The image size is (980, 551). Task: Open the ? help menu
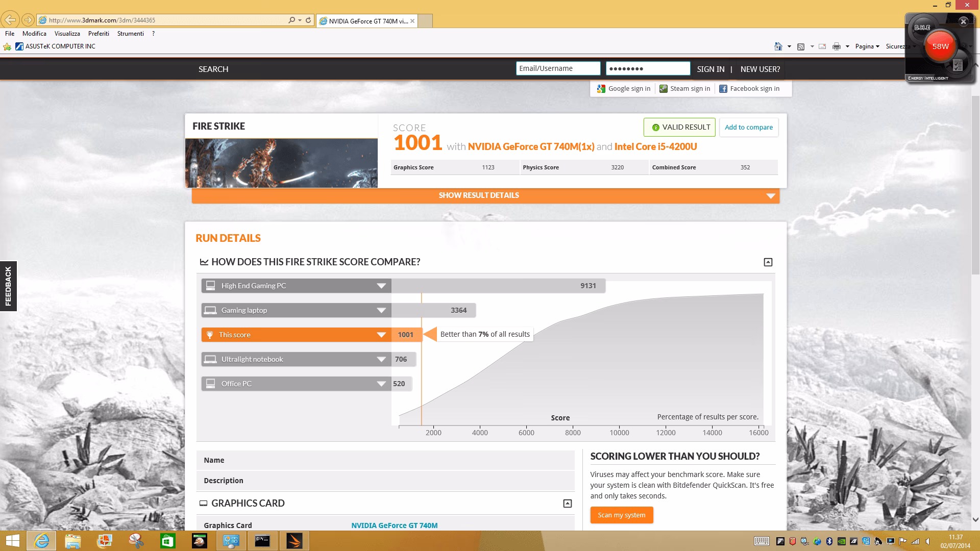153,34
